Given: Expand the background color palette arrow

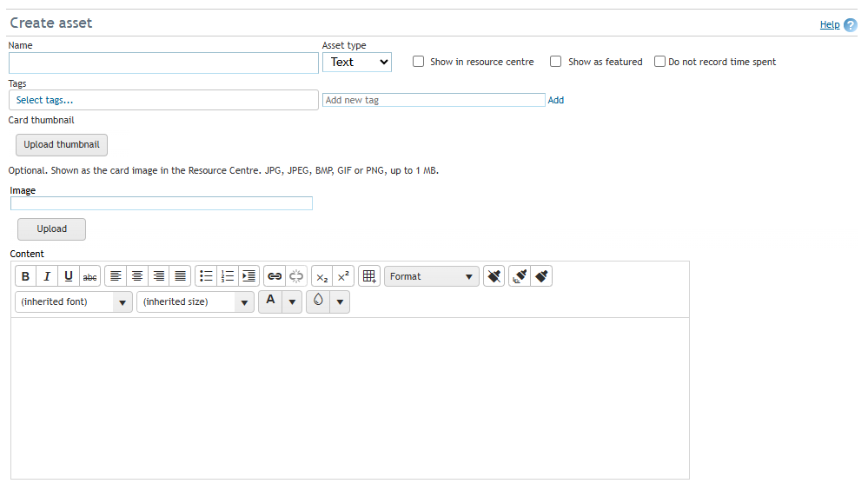Looking at the screenshot, I should [x=340, y=301].
